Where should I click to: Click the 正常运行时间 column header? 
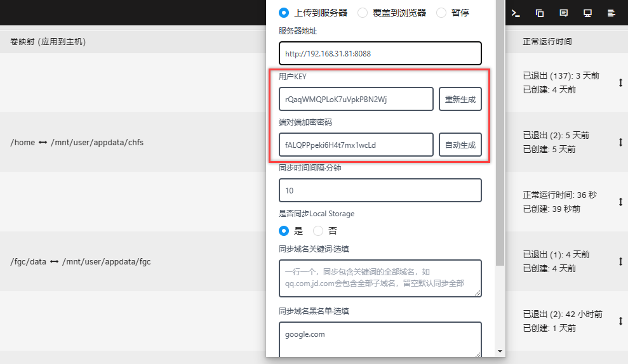click(547, 42)
